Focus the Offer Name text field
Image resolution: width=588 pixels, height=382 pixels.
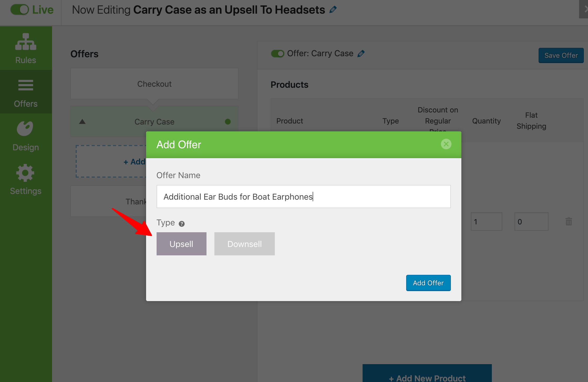pos(304,197)
